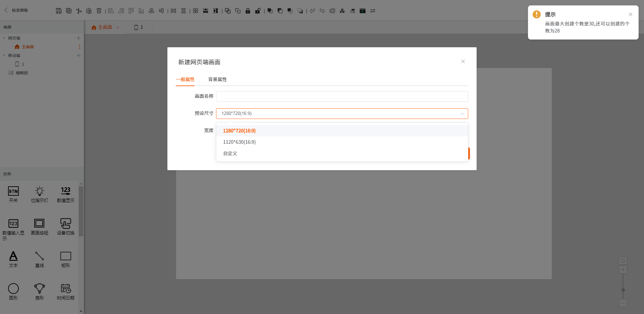The image size is (644, 314).
Task: Select the 开关 button widget
Action: click(13, 194)
